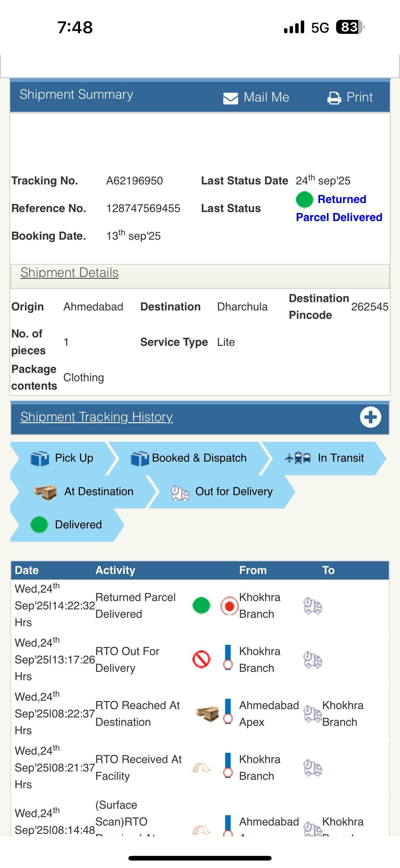The height and width of the screenshot is (868, 400).
Task: Click the red prohibited icon for RTO Out For Delivery
Action: (201, 659)
